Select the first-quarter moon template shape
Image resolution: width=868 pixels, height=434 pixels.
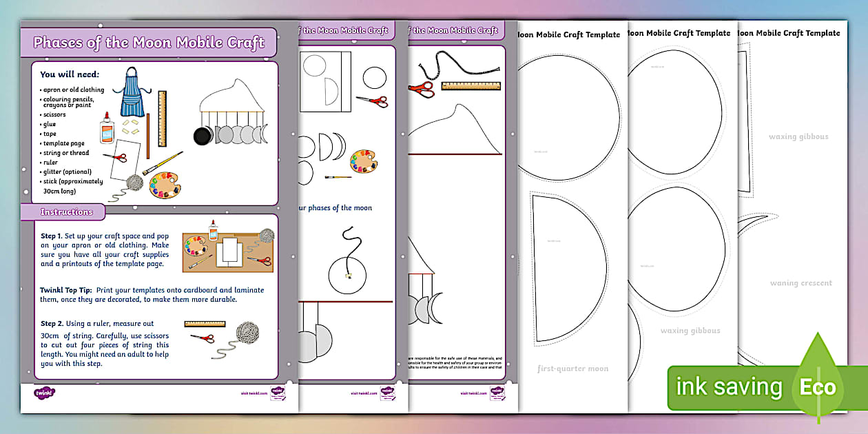(558, 269)
